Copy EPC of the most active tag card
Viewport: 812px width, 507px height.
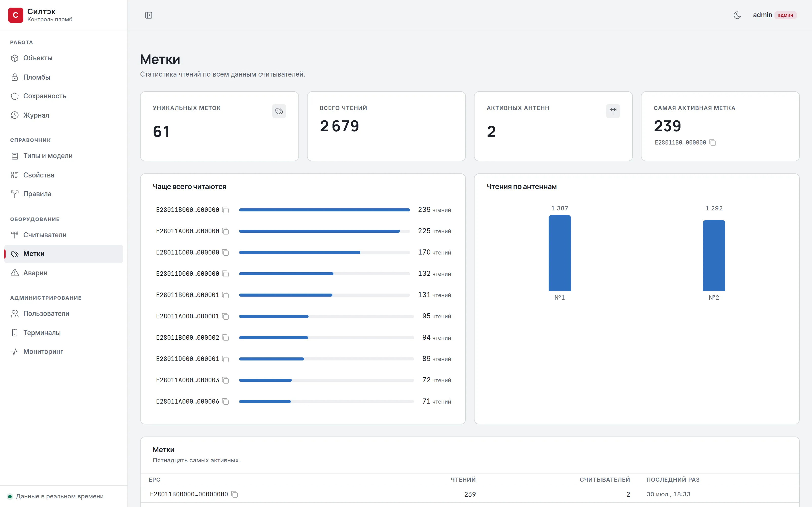[x=713, y=143]
